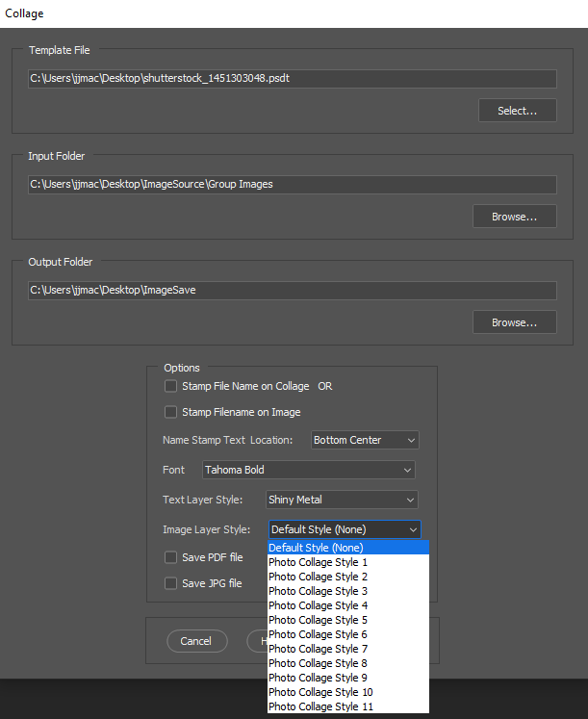Browse for the Input Folder
588x719 pixels.
(515, 217)
